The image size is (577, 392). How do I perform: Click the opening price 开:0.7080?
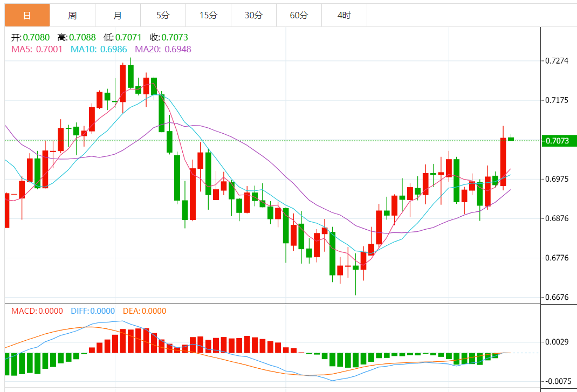pos(30,37)
